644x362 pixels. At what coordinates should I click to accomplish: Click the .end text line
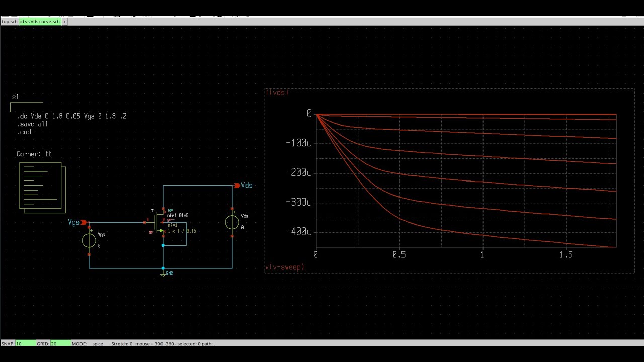[24, 132]
